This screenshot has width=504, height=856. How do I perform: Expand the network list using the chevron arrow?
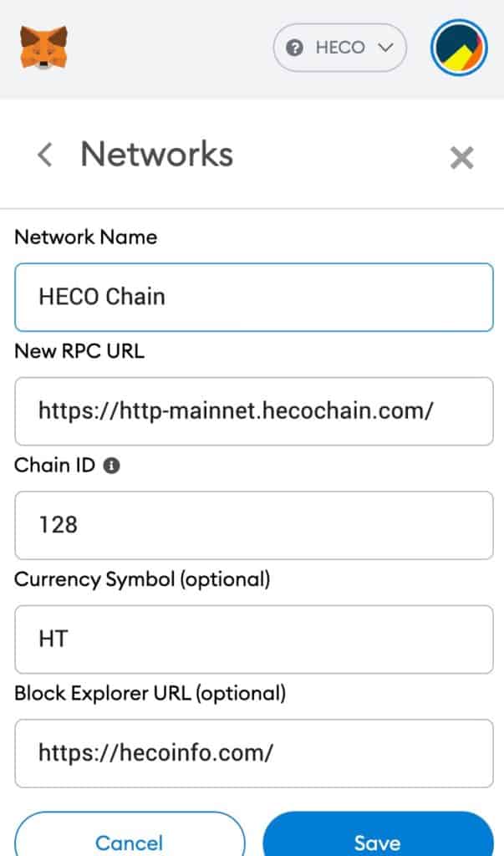(x=385, y=48)
